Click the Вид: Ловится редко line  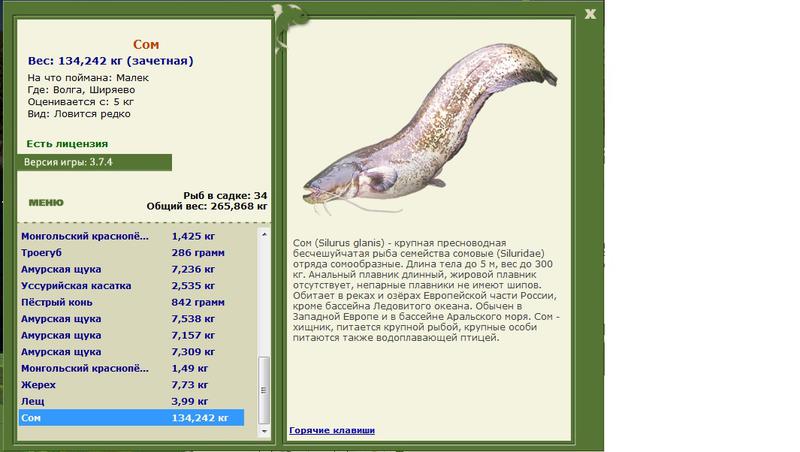click(79, 114)
